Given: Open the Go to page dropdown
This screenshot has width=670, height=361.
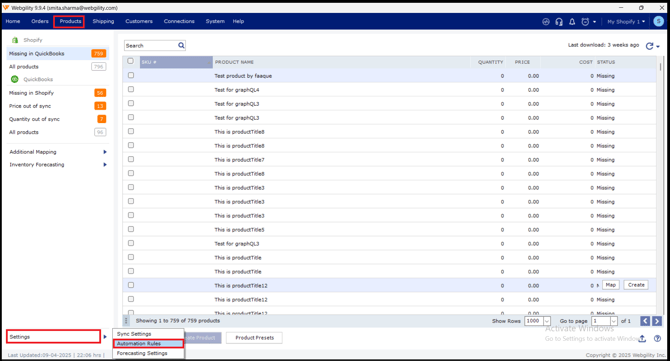Looking at the screenshot, I should [x=614, y=321].
